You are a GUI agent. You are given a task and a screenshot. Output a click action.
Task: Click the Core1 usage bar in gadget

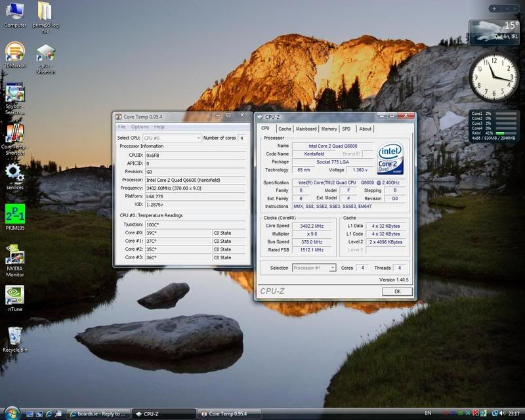pyautogui.click(x=506, y=114)
